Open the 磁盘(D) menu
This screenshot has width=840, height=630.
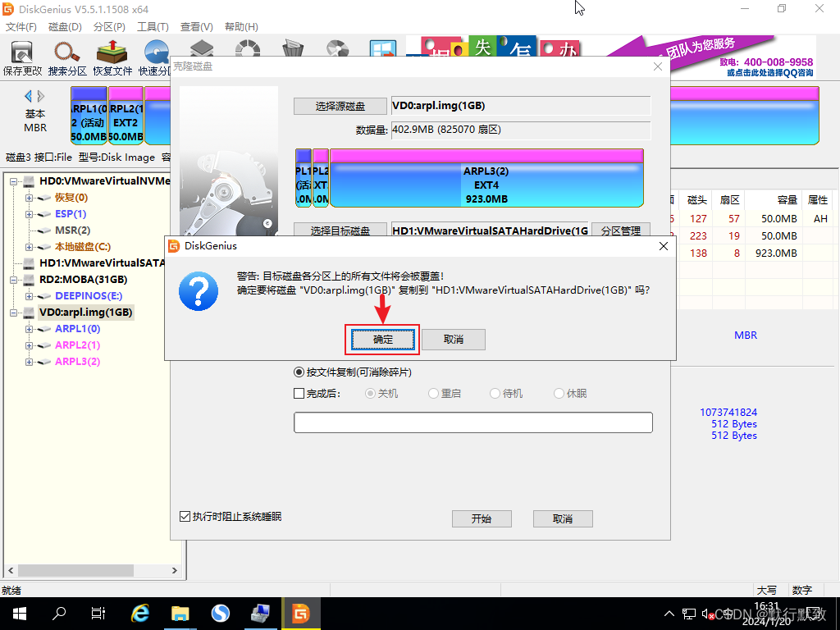click(65, 27)
